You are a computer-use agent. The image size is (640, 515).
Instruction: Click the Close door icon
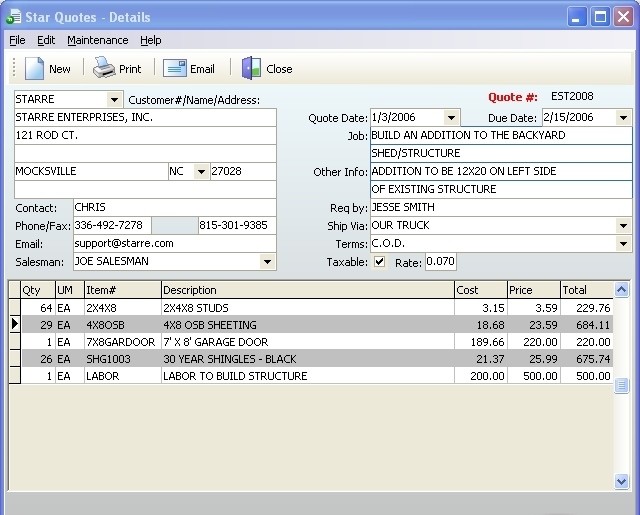tap(251, 68)
